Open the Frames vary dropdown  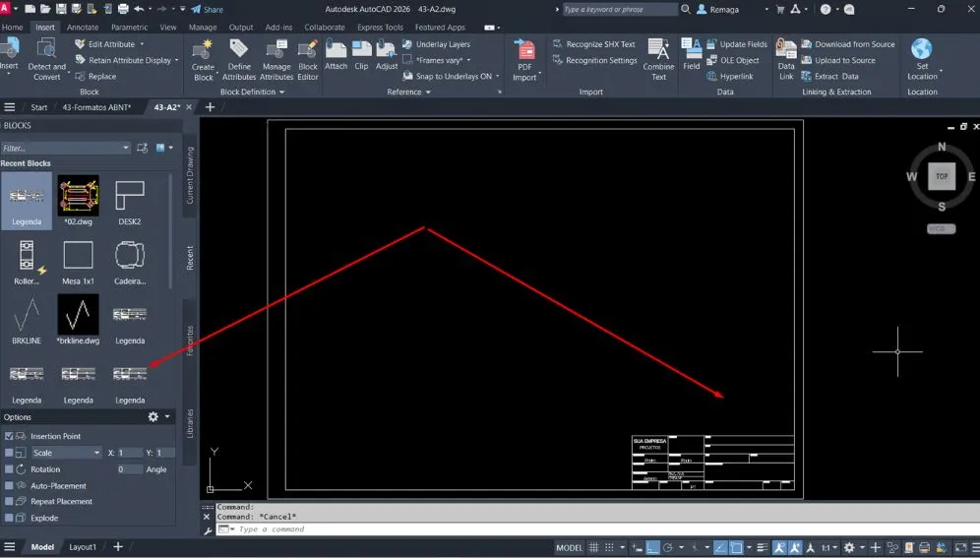[448, 60]
